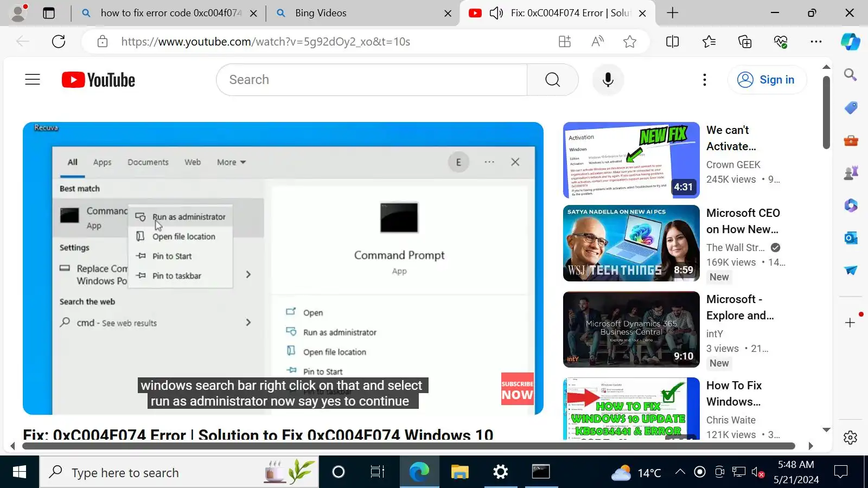Viewport: 868px width, 488px height.
Task: Open the Windows Start menu
Action: click(x=20, y=472)
